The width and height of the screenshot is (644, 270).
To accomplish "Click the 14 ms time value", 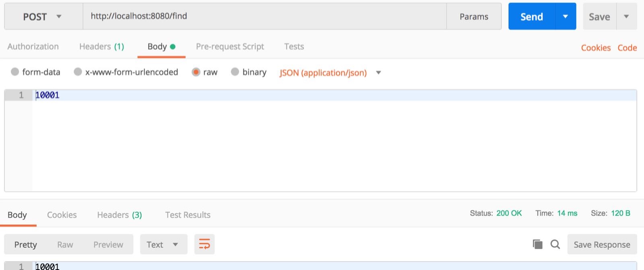I will point(567,213).
